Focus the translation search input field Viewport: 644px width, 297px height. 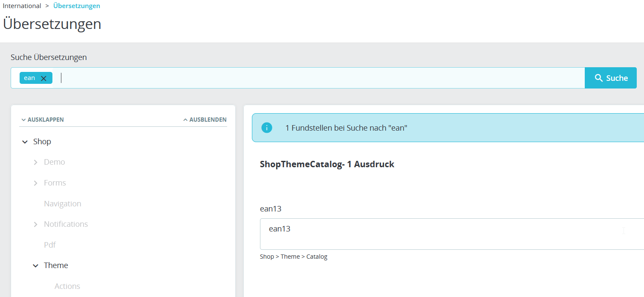320,78
